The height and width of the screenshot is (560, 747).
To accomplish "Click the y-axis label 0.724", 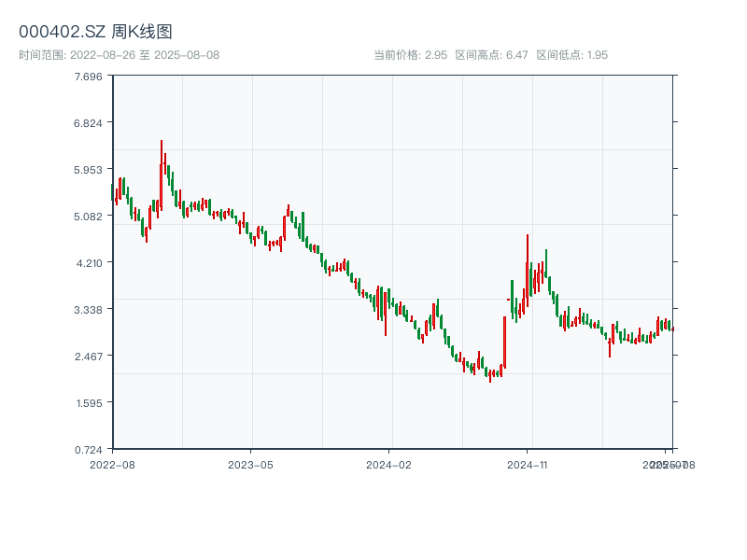I will (x=89, y=450).
